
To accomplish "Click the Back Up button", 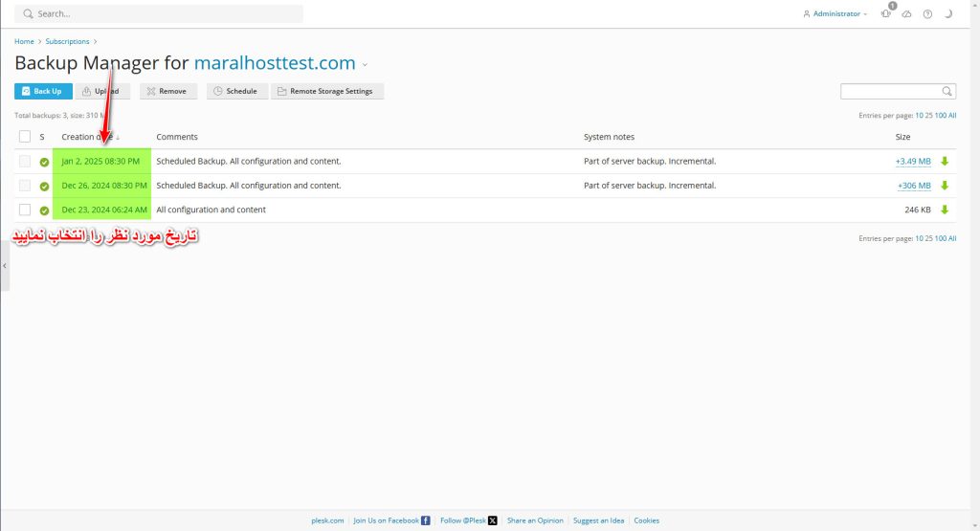I will pyautogui.click(x=43, y=91).
